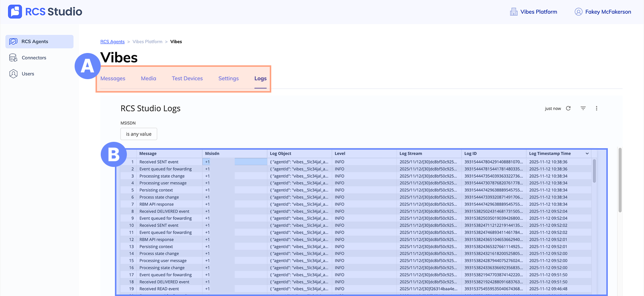
Task: Open the MSISDN 'is any value' filter
Action: pyautogui.click(x=139, y=134)
